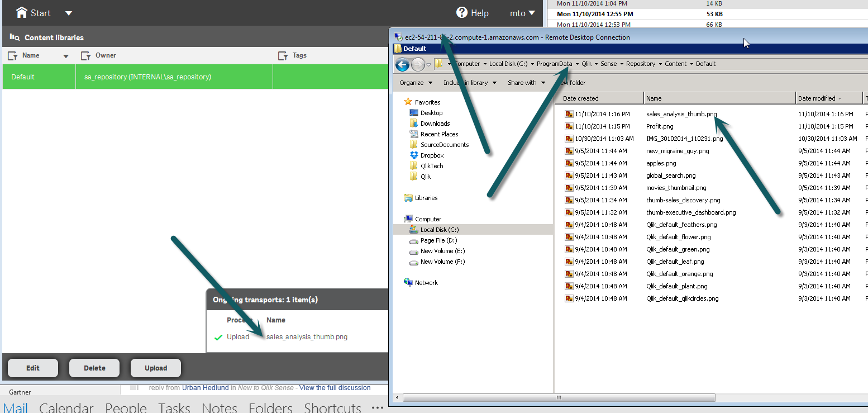
Task: Click the Mon 11/10/2014 12:55 PM row
Action: click(x=708, y=14)
